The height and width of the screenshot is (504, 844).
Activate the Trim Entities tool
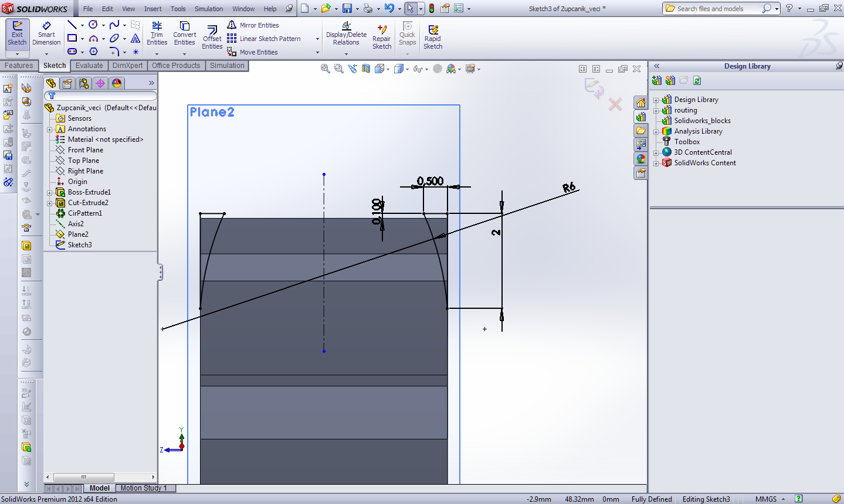(x=157, y=34)
